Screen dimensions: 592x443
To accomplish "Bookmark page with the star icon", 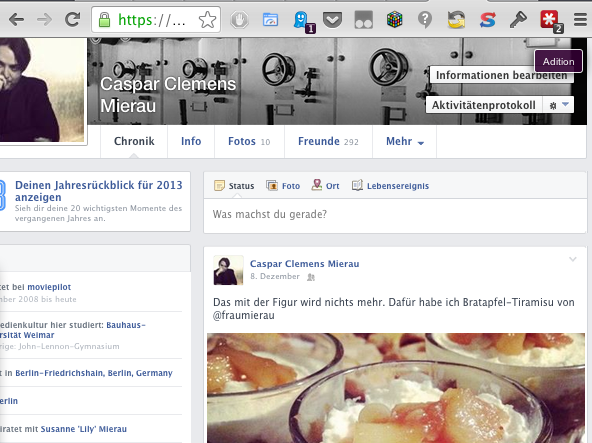I will click(x=207, y=20).
